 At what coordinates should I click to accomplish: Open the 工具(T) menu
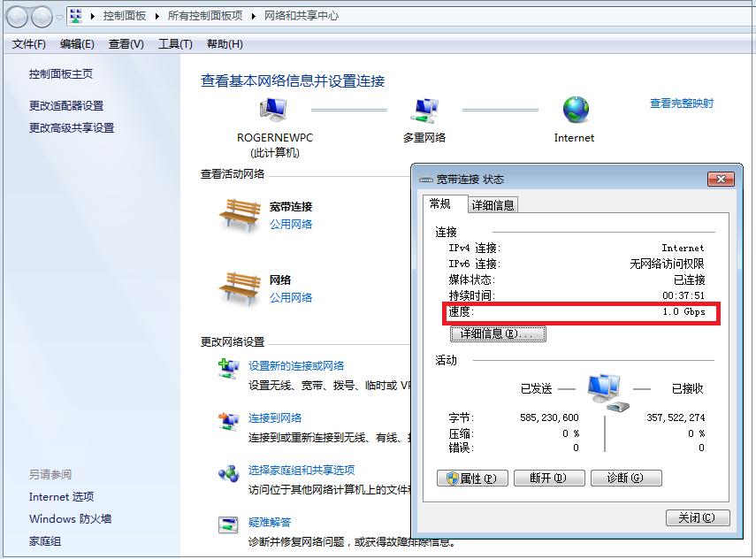coord(175,44)
